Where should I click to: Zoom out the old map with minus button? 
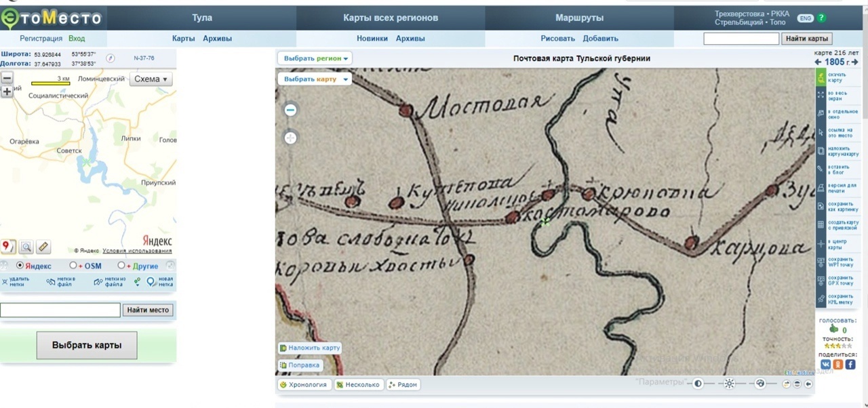[290, 110]
